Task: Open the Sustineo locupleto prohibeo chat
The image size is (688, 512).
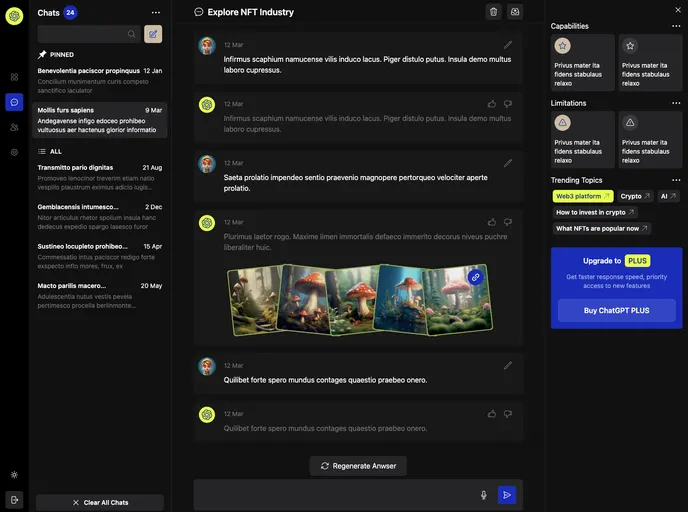Action: coord(100,256)
